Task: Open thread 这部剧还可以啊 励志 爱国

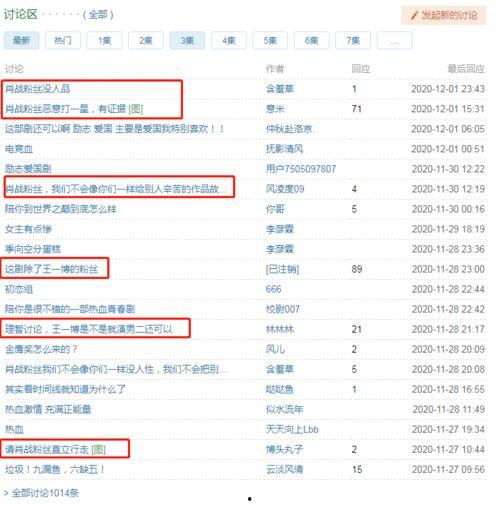Action: click(114, 129)
